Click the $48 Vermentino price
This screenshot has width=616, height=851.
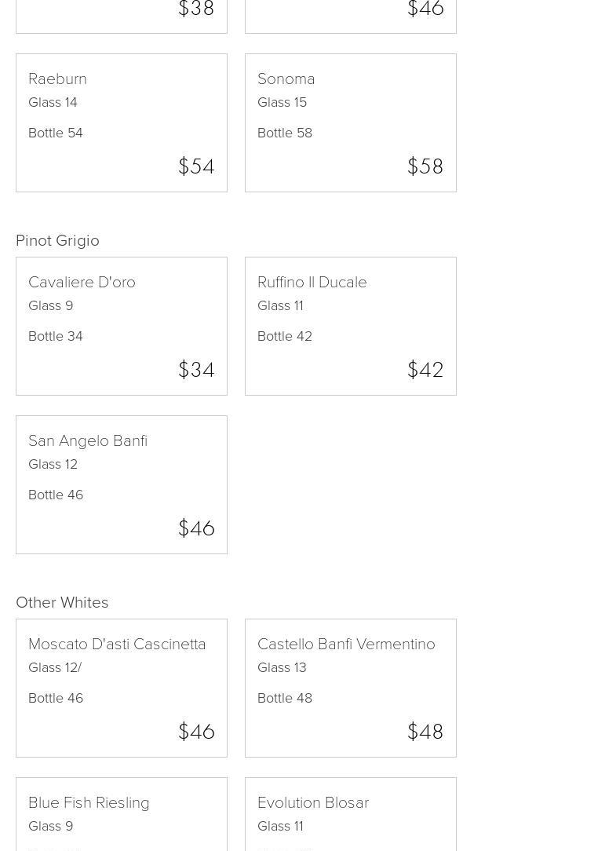pos(425,732)
